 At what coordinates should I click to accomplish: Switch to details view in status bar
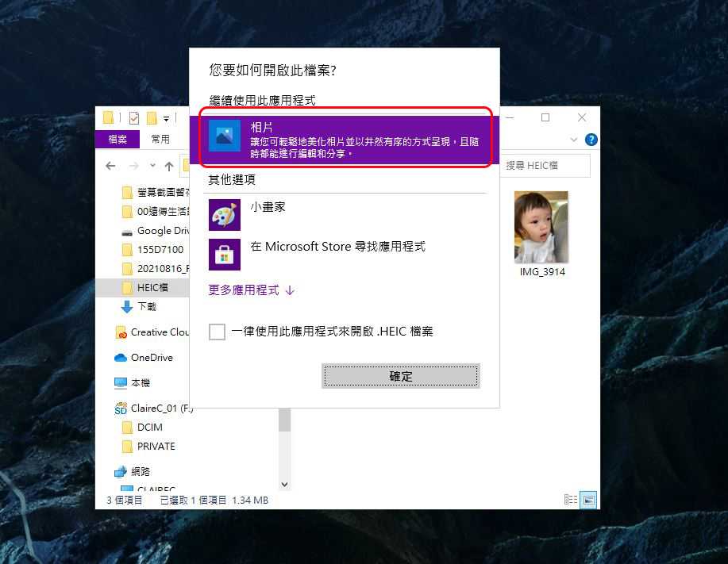coord(571,500)
